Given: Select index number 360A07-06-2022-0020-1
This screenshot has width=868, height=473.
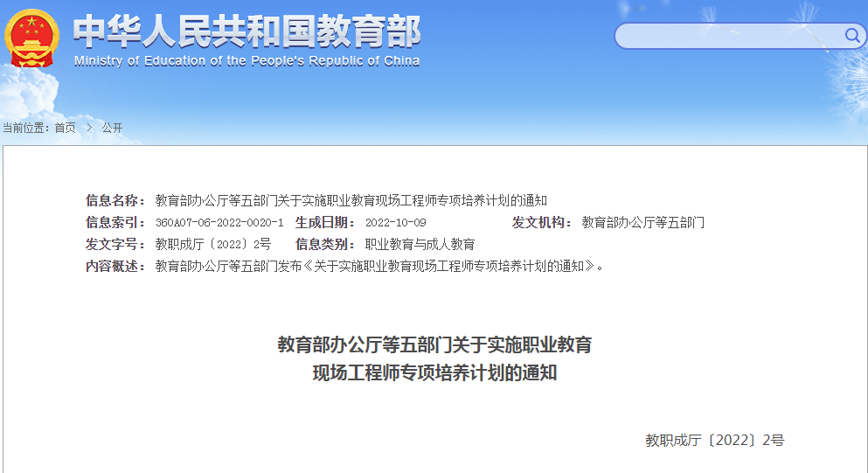Looking at the screenshot, I should (219, 223).
